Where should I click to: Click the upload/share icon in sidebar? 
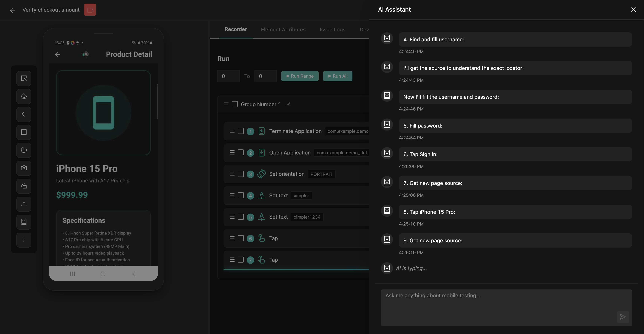point(24,204)
